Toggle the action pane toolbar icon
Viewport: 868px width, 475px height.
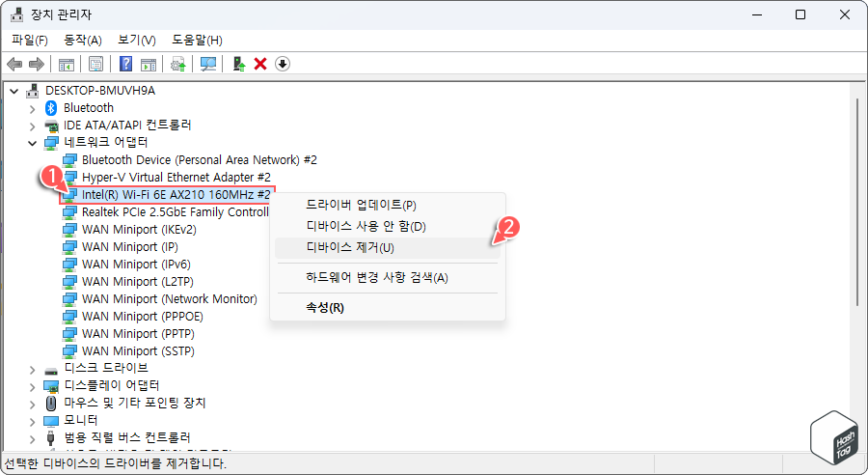coord(149,65)
